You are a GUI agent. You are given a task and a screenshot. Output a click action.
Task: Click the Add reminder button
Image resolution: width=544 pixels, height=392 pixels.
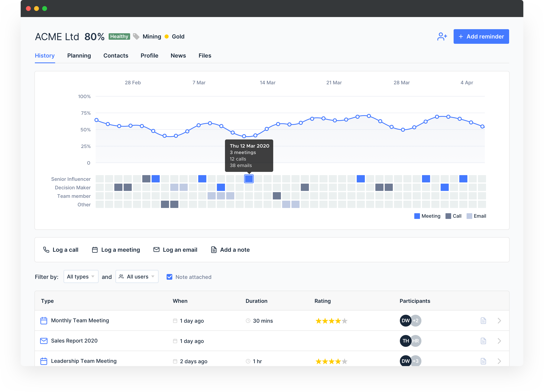pyautogui.click(x=481, y=36)
